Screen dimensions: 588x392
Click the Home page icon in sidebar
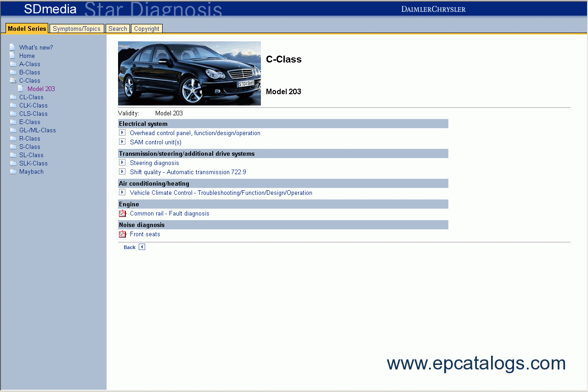pos(12,56)
